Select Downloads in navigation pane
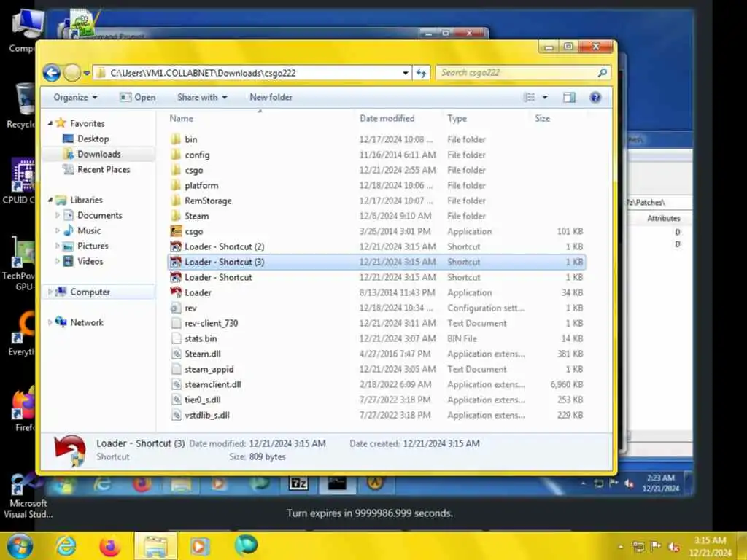Viewport: 747px width, 560px height. tap(99, 154)
